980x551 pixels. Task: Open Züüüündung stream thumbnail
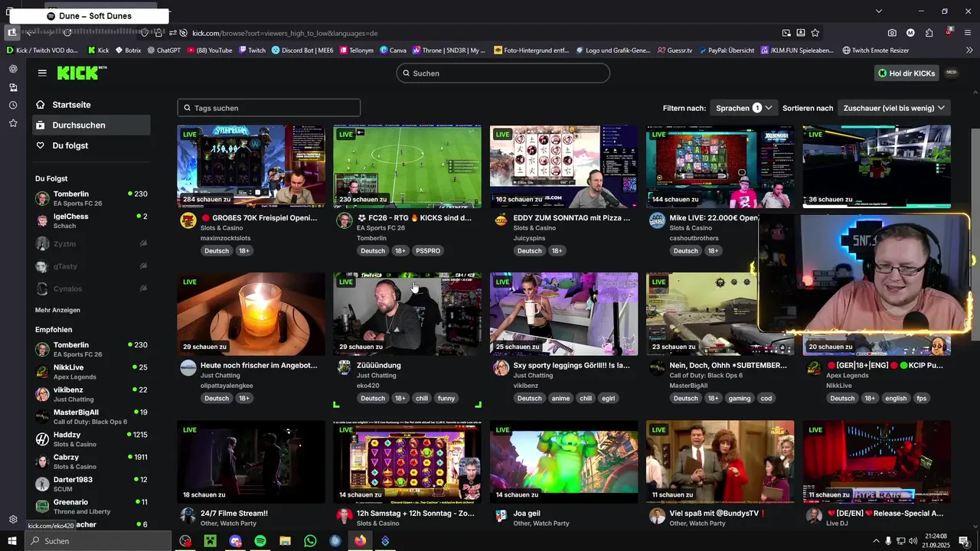(407, 314)
